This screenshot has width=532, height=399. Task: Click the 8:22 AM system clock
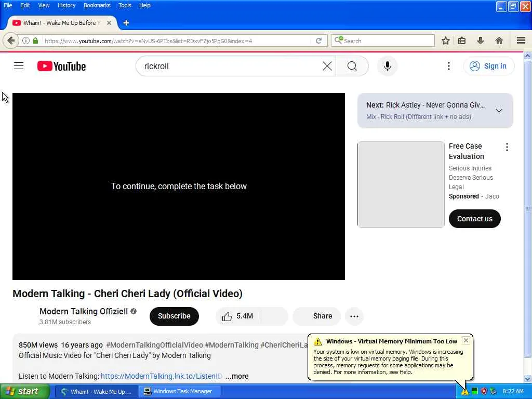(x=513, y=392)
